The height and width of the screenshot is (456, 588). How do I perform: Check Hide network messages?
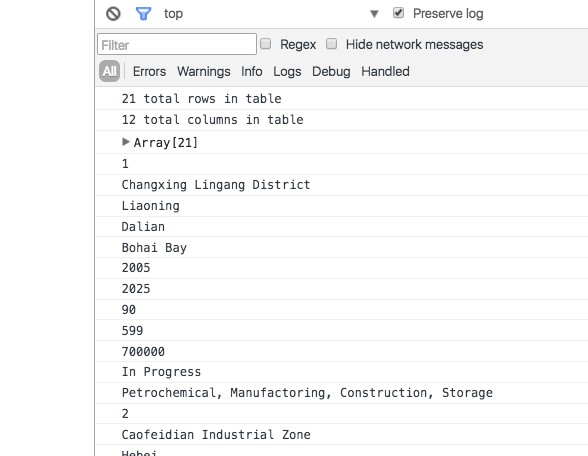331,44
